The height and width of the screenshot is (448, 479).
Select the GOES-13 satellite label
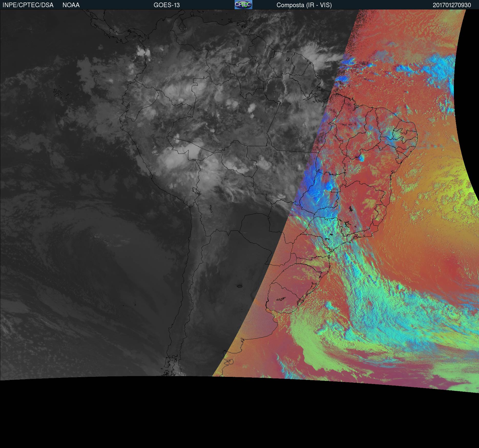tap(166, 5)
